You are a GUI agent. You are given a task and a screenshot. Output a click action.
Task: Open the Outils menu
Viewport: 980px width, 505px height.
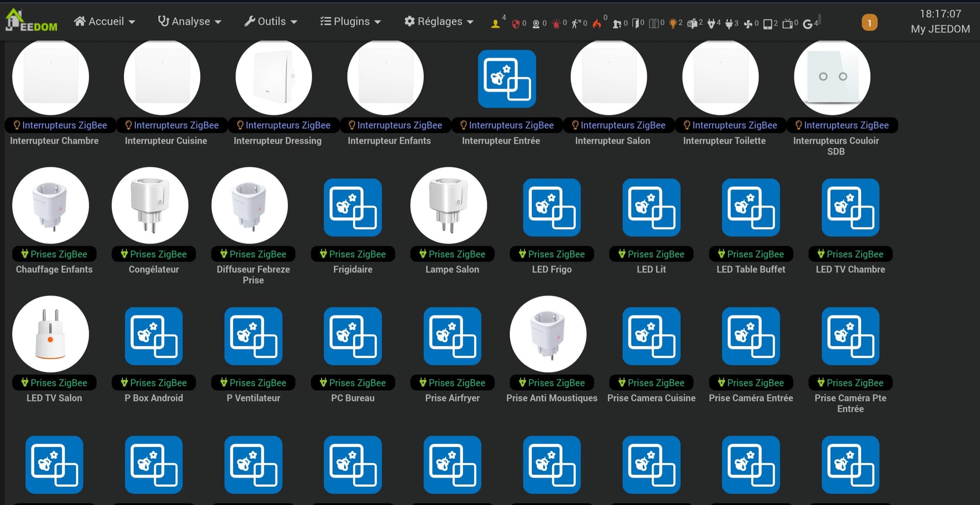click(271, 21)
